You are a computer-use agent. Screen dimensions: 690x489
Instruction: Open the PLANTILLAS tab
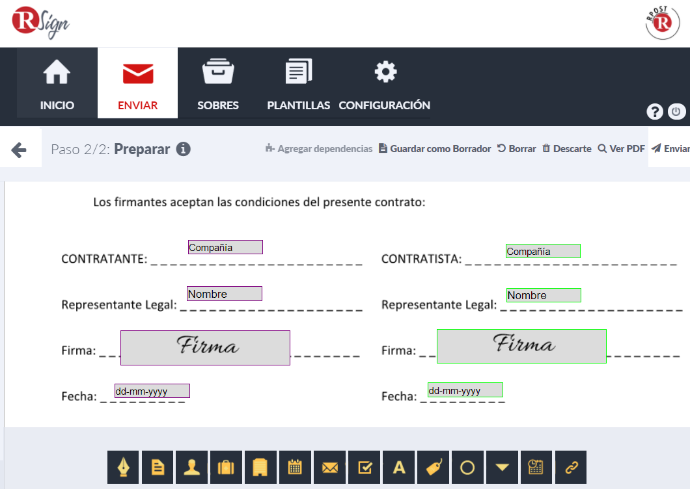[298, 83]
